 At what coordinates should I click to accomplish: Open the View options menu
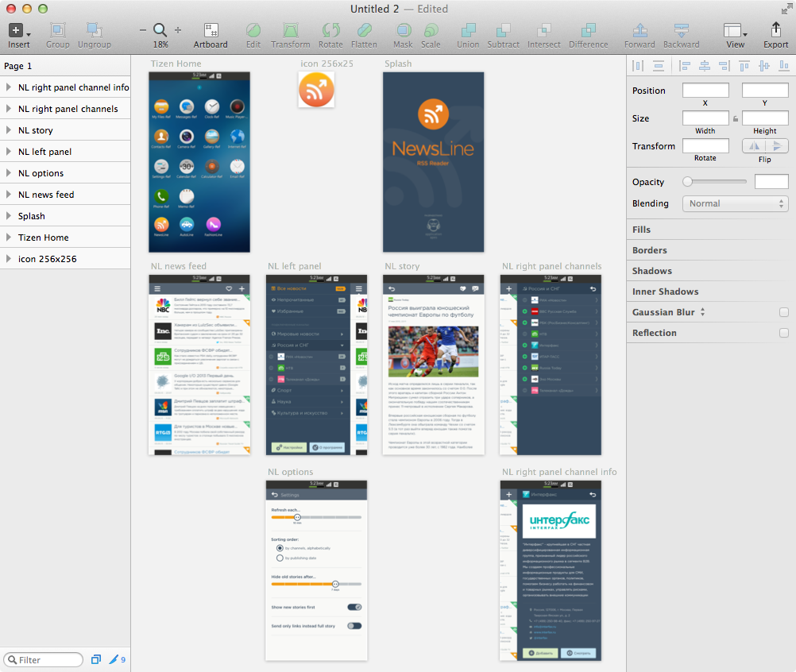tap(734, 32)
